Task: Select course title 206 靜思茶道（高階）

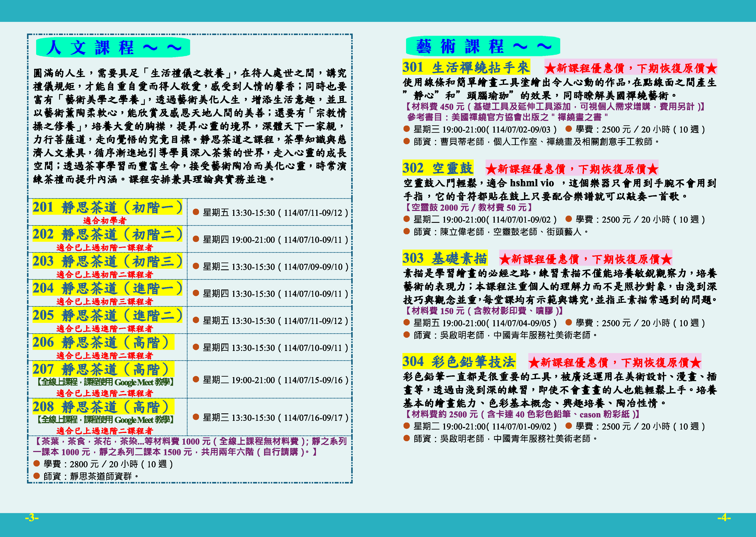Action: point(103,342)
